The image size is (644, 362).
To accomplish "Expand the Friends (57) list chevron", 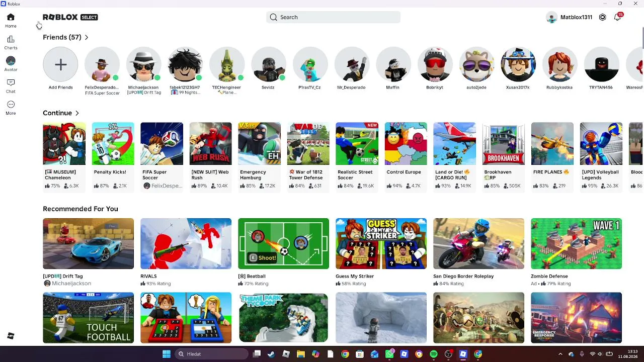I will 87,37.
